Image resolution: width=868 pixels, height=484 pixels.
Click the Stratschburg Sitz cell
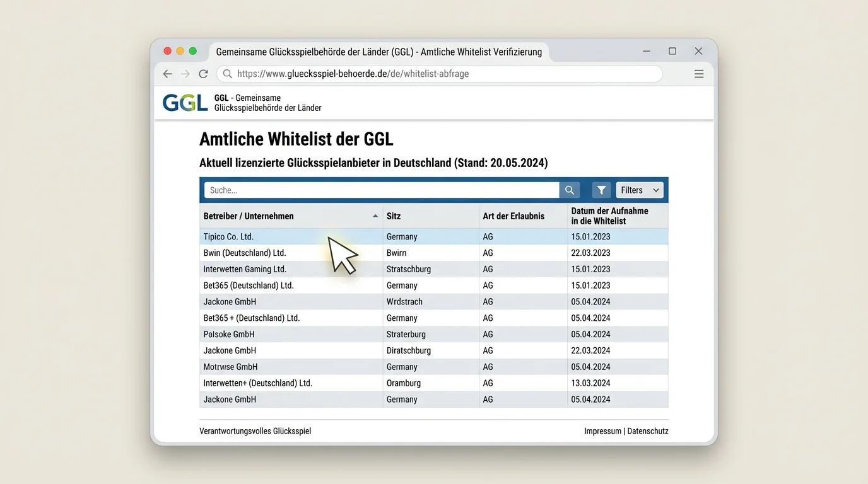click(409, 269)
